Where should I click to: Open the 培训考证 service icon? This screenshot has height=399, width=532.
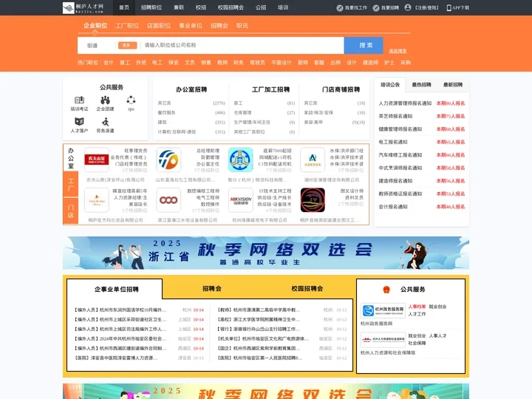(x=79, y=100)
